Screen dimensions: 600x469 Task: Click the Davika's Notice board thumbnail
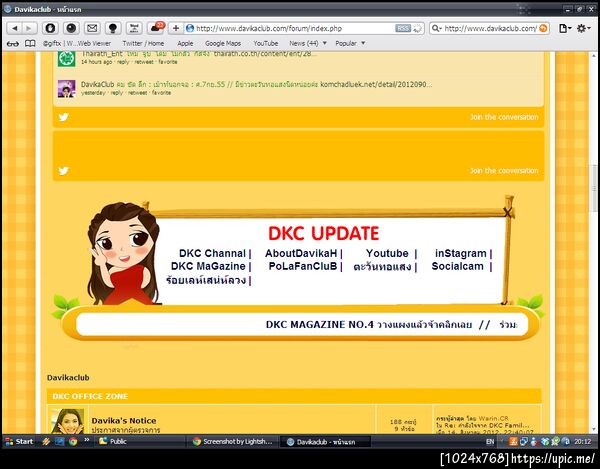68,421
